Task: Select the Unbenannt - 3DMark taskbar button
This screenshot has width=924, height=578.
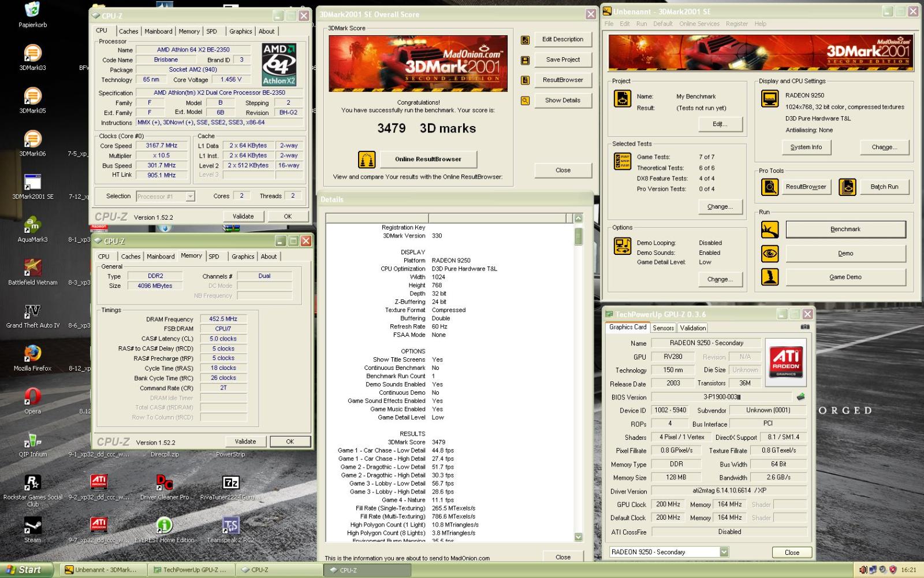Action: click(x=102, y=570)
